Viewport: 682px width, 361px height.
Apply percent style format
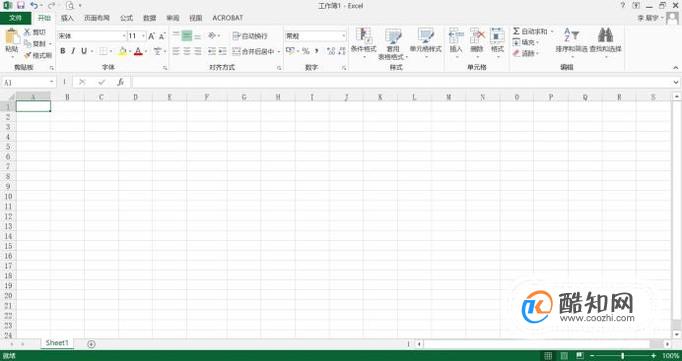point(306,51)
